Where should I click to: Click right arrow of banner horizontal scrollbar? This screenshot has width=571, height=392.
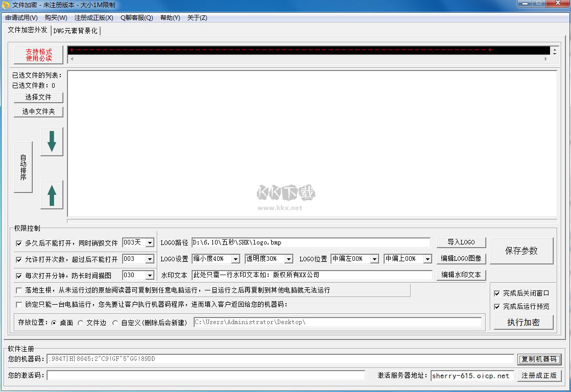click(545, 59)
